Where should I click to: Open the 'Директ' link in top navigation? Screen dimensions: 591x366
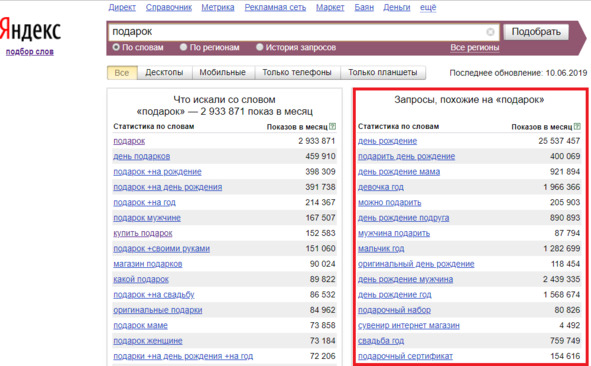[x=122, y=7]
